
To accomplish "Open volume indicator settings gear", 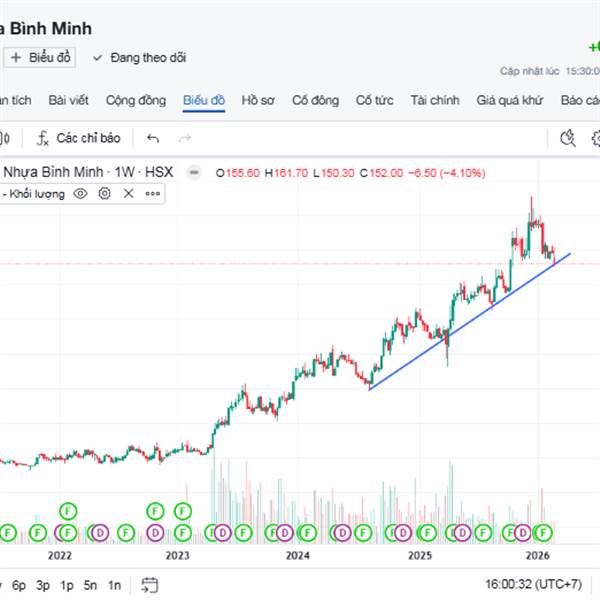I will pyautogui.click(x=104, y=194).
